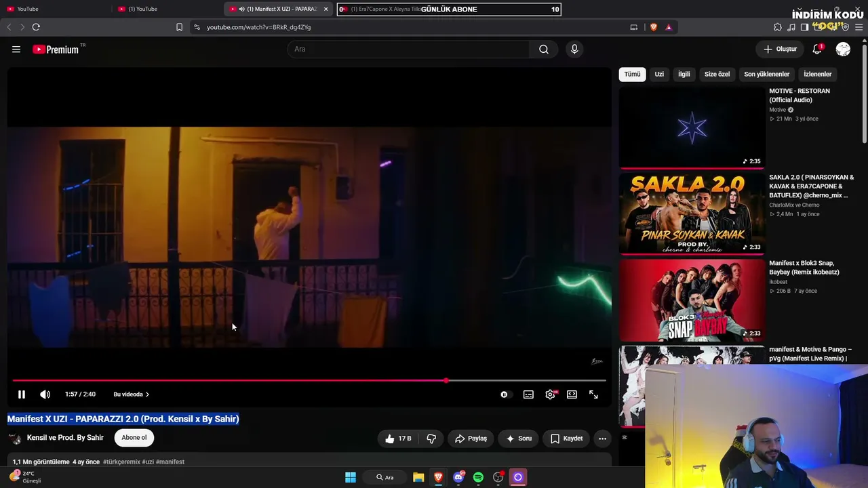Image resolution: width=868 pixels, height=488 pixels.
Task: Share the video with Paylaş
Action: tap(471, 439)
